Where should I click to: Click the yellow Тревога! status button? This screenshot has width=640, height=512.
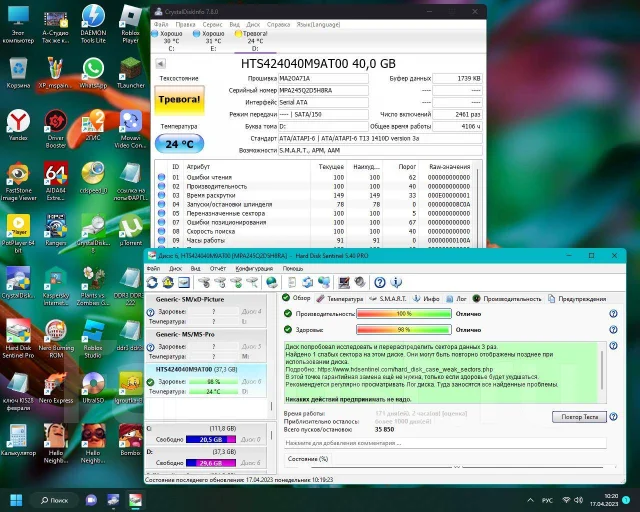coord(179,100)
